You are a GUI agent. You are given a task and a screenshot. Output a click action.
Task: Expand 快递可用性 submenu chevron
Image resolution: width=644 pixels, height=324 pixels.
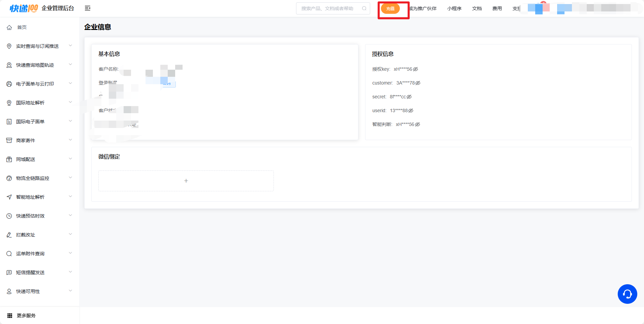coord(70,291)
